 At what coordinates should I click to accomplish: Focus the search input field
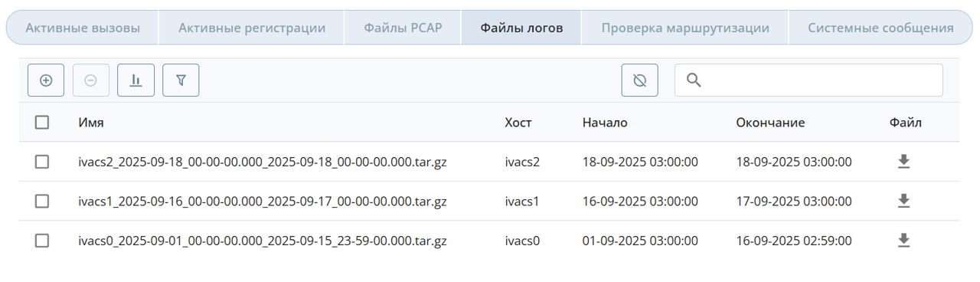click(x=808, y=80)
